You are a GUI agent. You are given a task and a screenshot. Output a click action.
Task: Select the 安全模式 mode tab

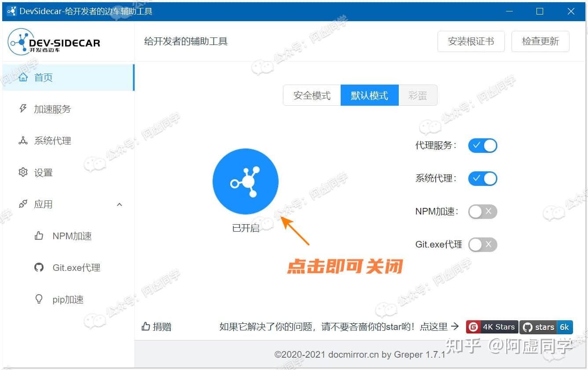(312, 95)
